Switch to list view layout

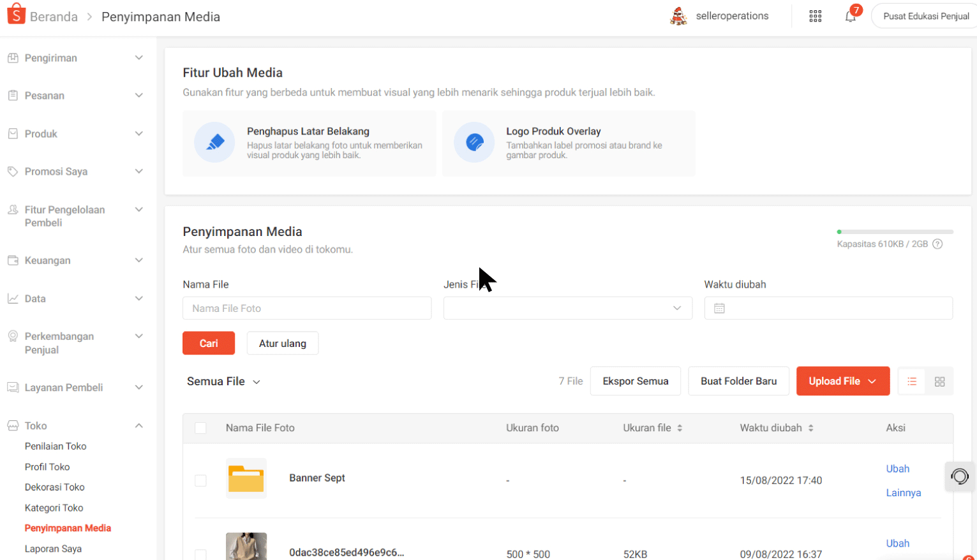pyautogui.click(x=912, y=381)
